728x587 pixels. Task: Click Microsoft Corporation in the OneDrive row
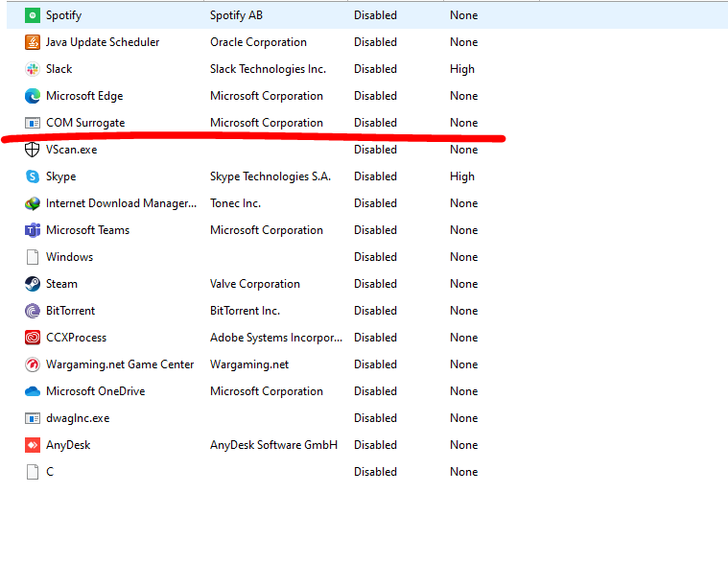click(267, 391)
